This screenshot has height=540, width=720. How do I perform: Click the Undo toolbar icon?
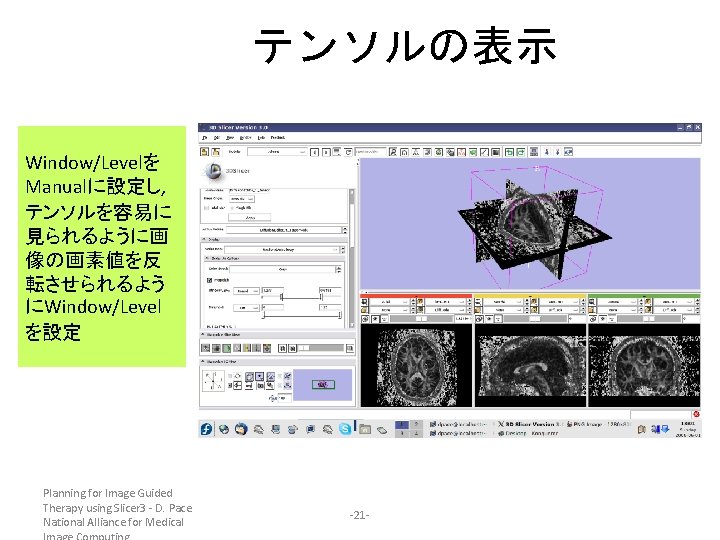[509, 152]
